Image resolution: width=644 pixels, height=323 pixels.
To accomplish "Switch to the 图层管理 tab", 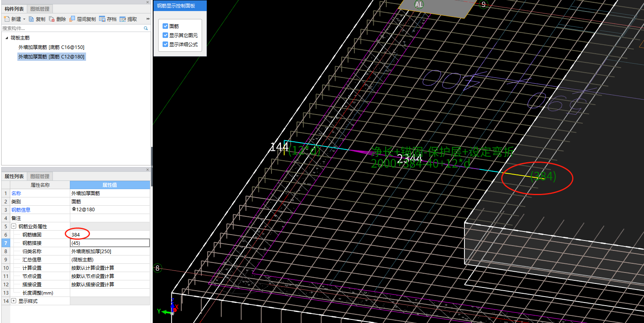I will coord(40,176).
